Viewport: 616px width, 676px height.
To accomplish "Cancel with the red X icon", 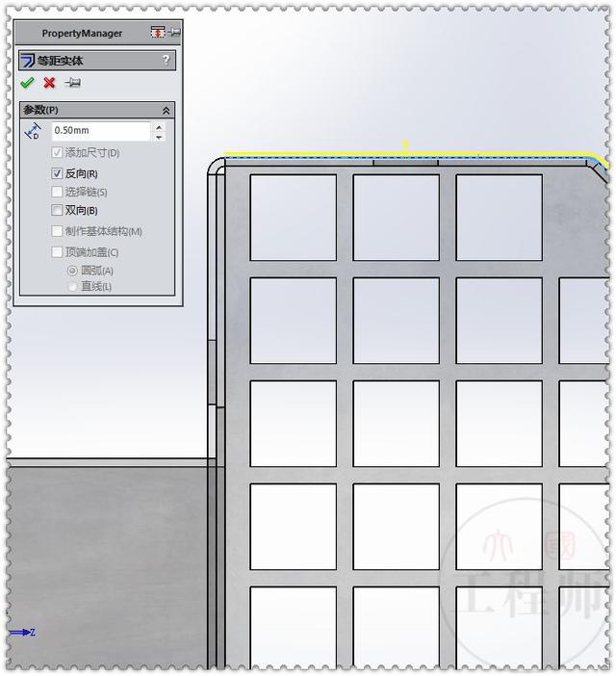I will pyautogui.click(x=49, y=83).
